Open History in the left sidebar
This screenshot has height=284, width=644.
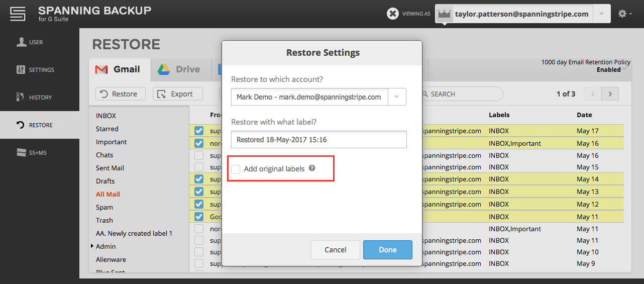coord(34,98)
